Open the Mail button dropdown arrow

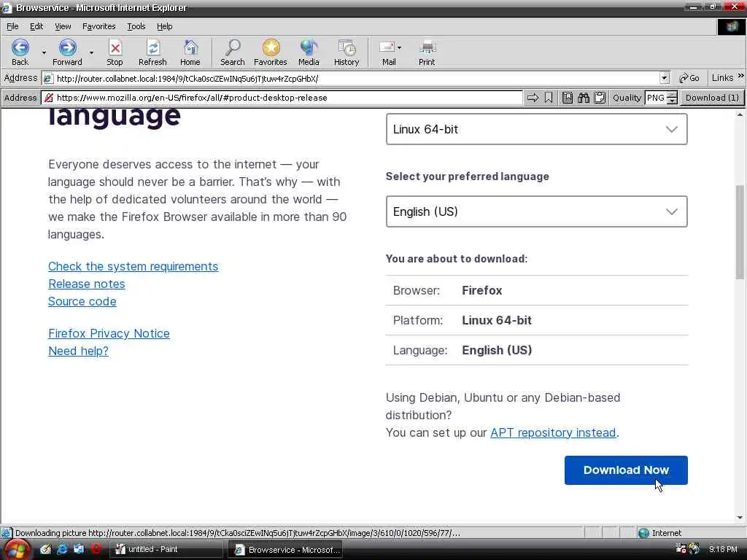pyautogui.click(x=399, y=47)
